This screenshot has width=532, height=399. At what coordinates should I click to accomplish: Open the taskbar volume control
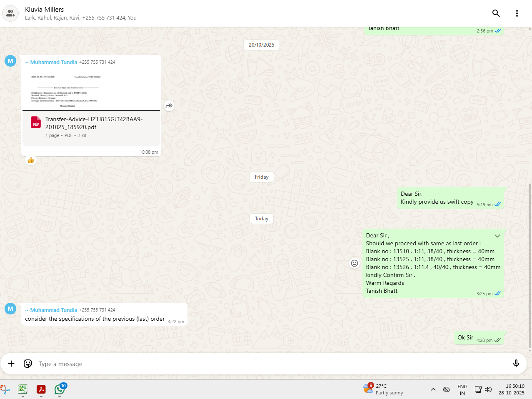coord(488,389)
